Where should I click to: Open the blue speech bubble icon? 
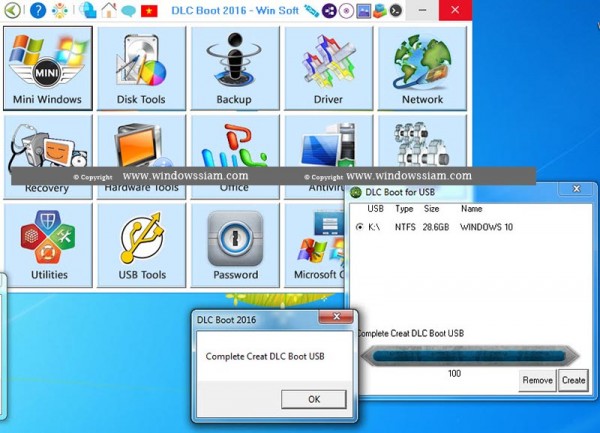coord(128,11)
